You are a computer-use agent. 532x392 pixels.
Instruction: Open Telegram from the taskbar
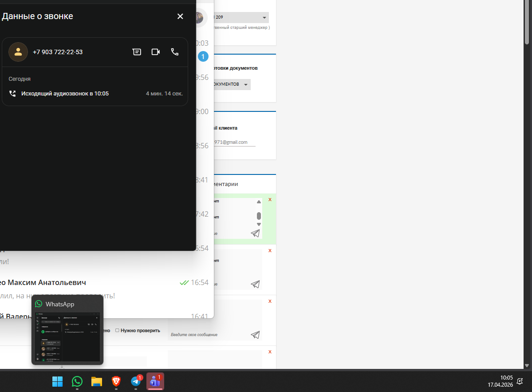tap(136, 381)
